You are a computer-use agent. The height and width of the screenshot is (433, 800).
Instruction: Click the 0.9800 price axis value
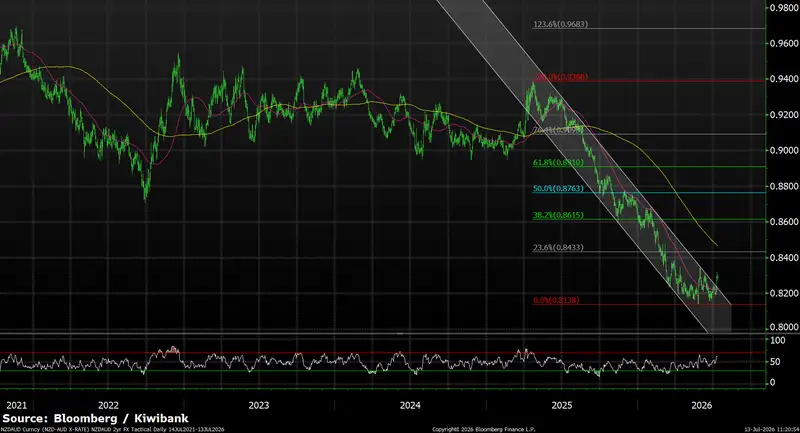784,8
